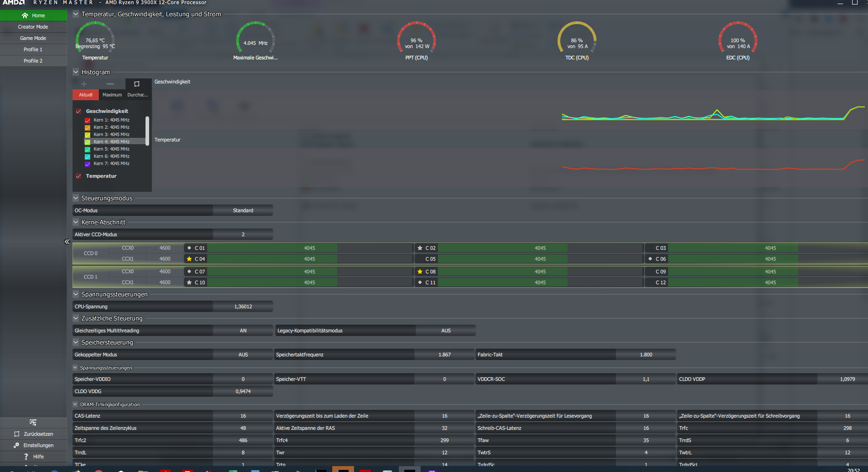Click the silver star next to C 10
The width and height of the screenshot is (868, 472).
(x=189, y=282)
